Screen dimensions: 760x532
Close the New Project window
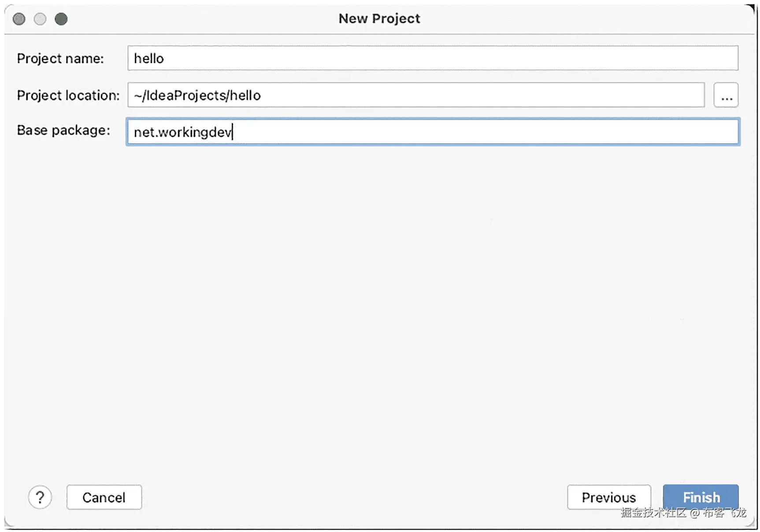(19, 19)
